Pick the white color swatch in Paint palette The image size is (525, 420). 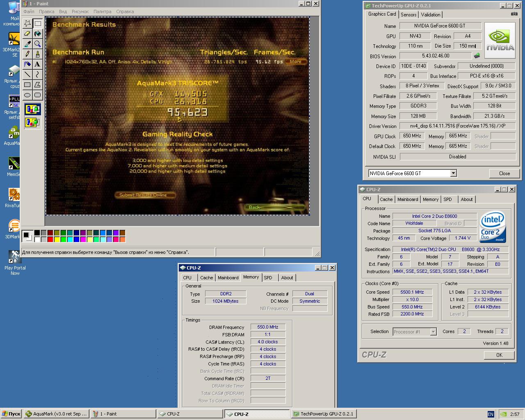[x=37, y=240]
